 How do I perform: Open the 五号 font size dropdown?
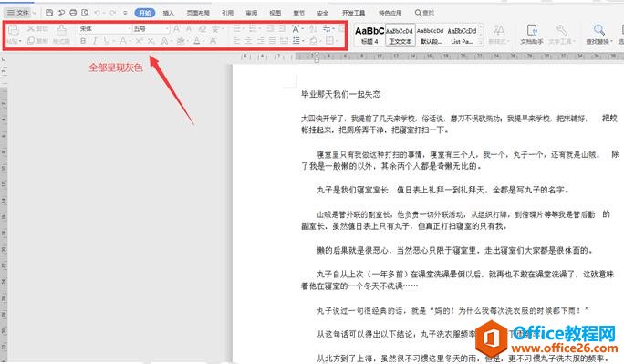point(167,28)
